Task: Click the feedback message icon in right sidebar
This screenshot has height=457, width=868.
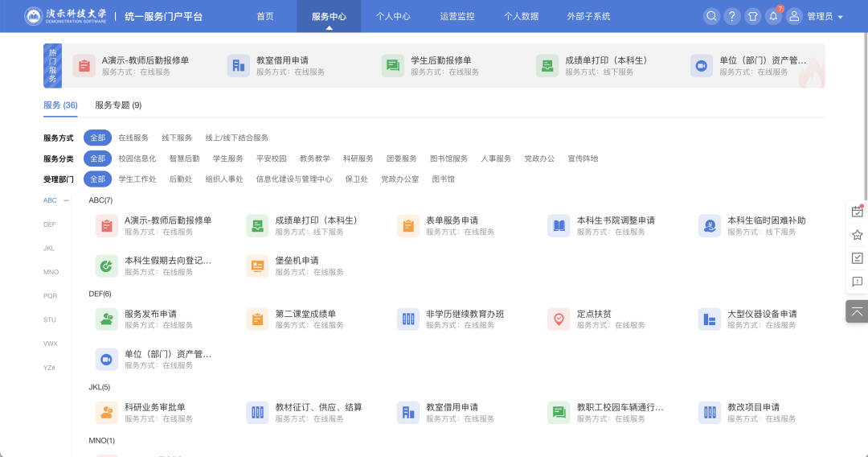Action: coord(857,282)
